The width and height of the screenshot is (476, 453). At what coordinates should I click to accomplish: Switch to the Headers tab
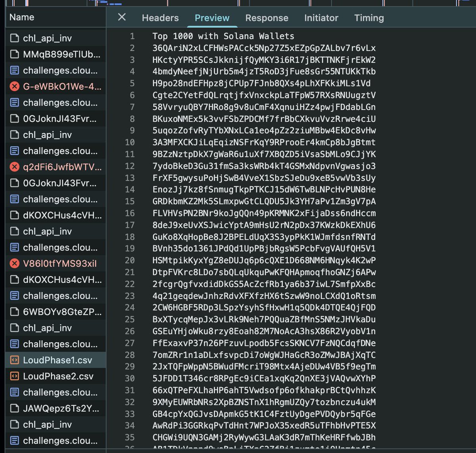click(160, 18)
